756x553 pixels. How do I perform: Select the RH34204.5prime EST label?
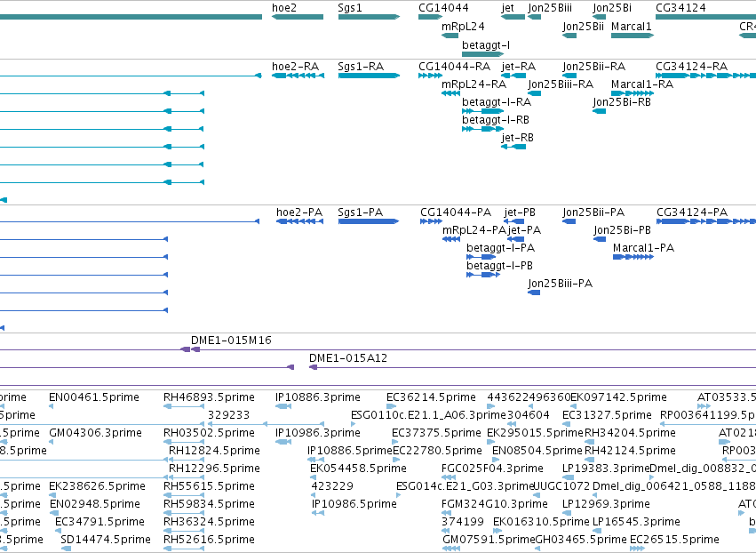pyautogui.click(x=630, y=433)
